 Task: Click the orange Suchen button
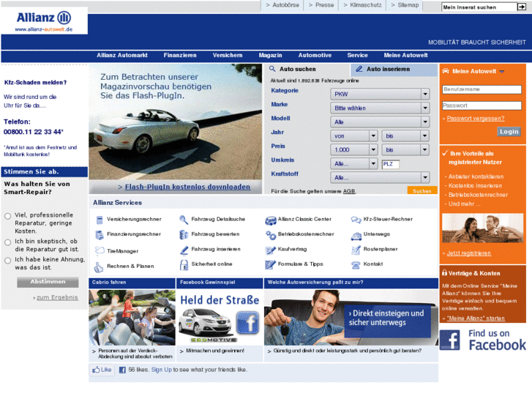point(422,190)
